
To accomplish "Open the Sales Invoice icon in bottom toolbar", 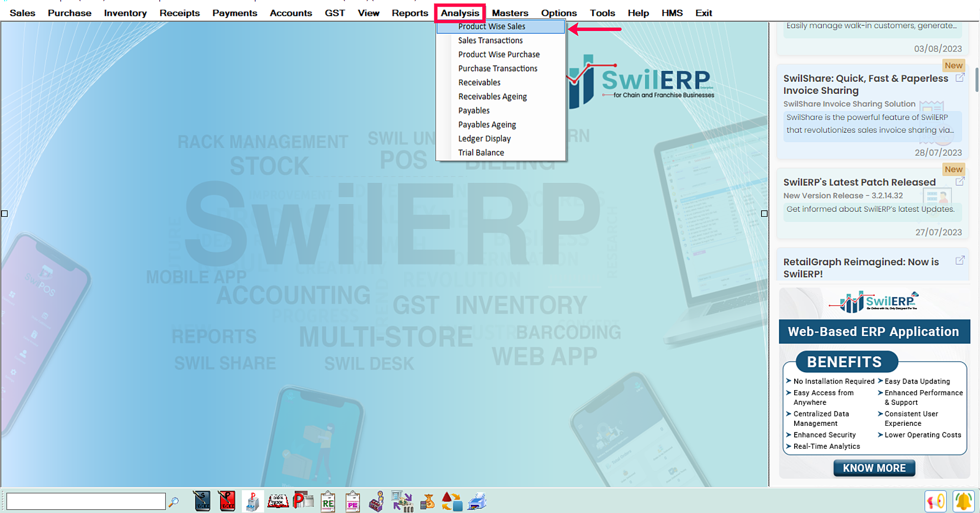I will 202,501.
